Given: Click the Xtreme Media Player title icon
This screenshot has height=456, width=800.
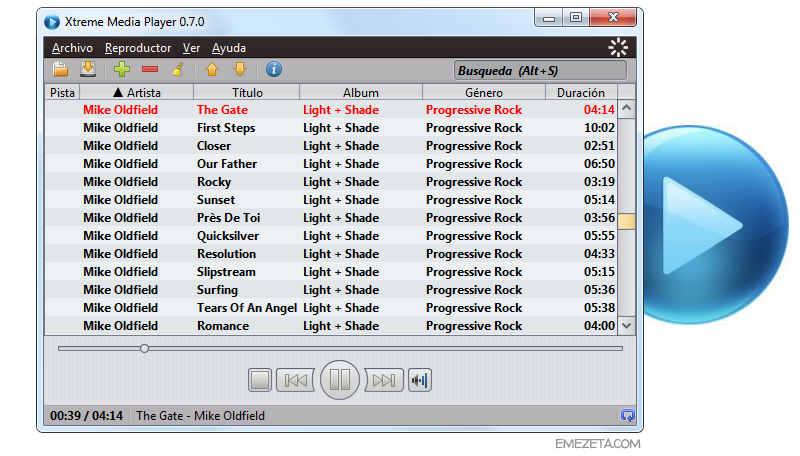Looking at the screenshot, I should pos(52,22).
